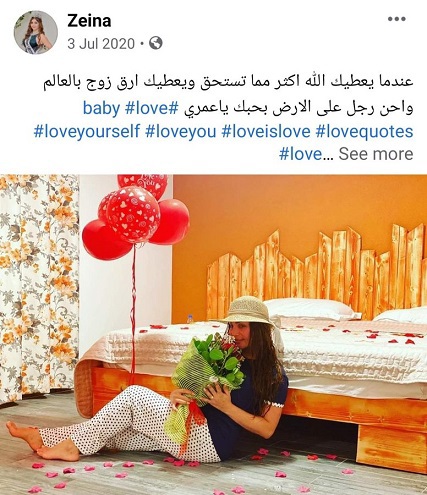Click the 3 Jul 2020 timestamp
427x495 pixels.
pos(101,44)
